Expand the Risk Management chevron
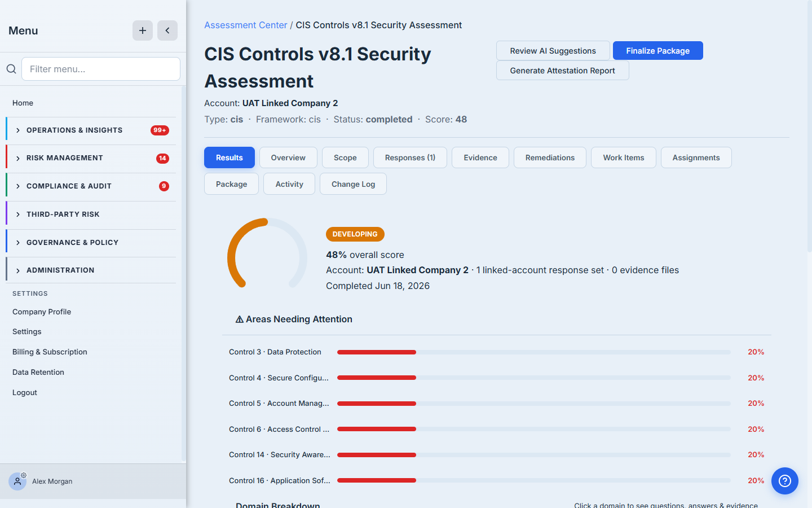This screenshot has width=812, height=508. (18, 159)
